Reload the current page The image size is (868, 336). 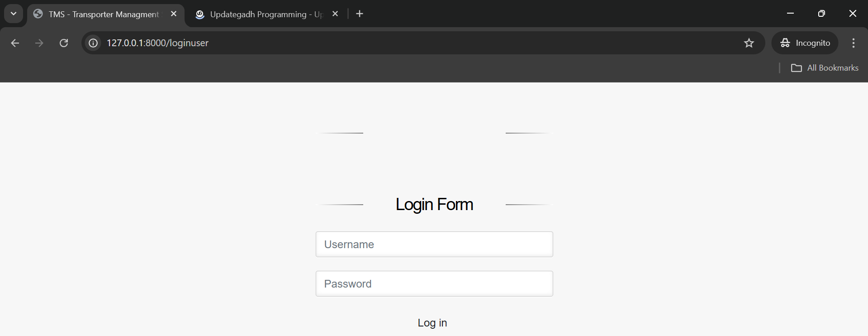[x=64, y=43]
